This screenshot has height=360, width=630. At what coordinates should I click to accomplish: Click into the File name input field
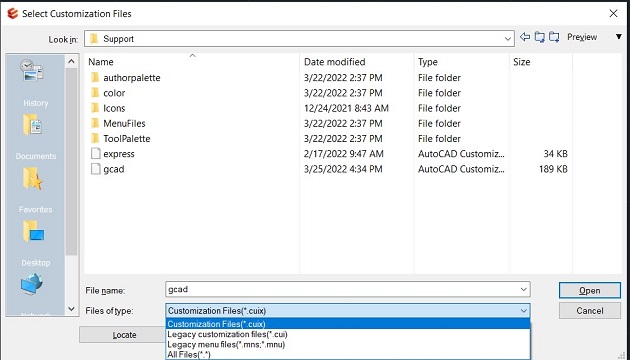tap(342, 289)
